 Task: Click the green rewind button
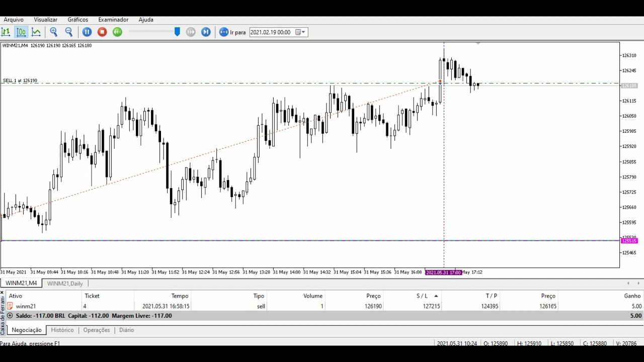click(x=117, y=32)
